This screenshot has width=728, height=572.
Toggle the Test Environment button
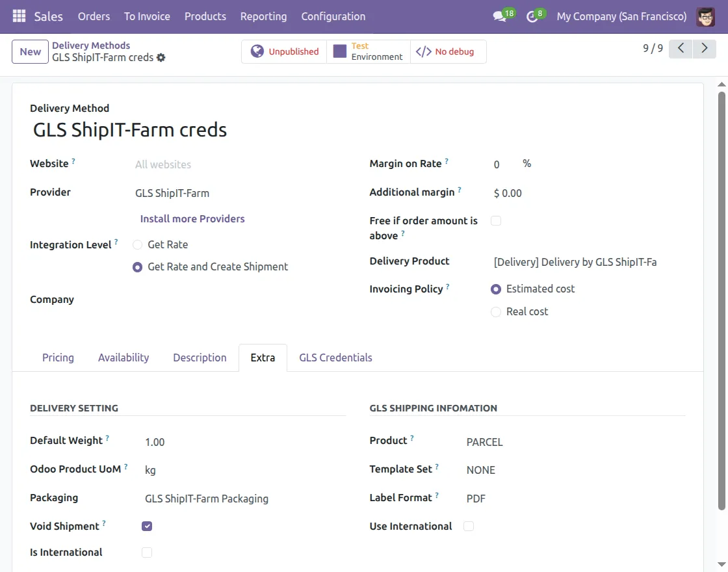(369, 51)
